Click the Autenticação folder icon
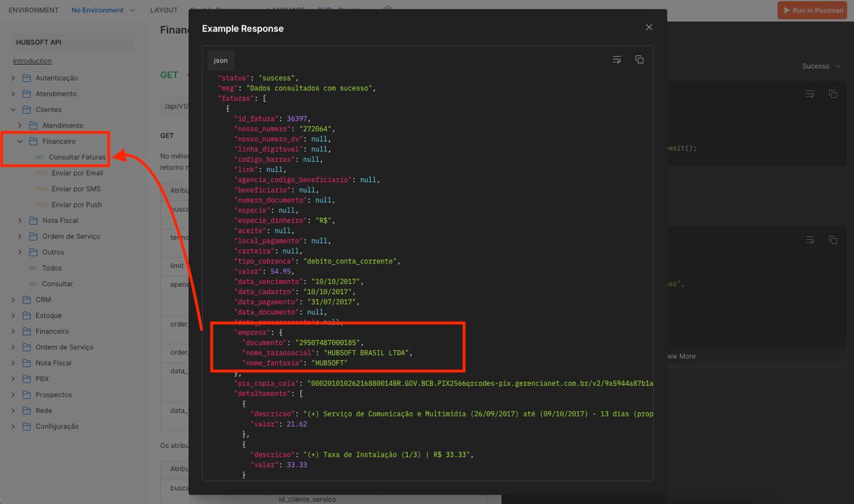The width and height of the screenshot is (854, 504). pyautogui.click(x=27, y=78)
